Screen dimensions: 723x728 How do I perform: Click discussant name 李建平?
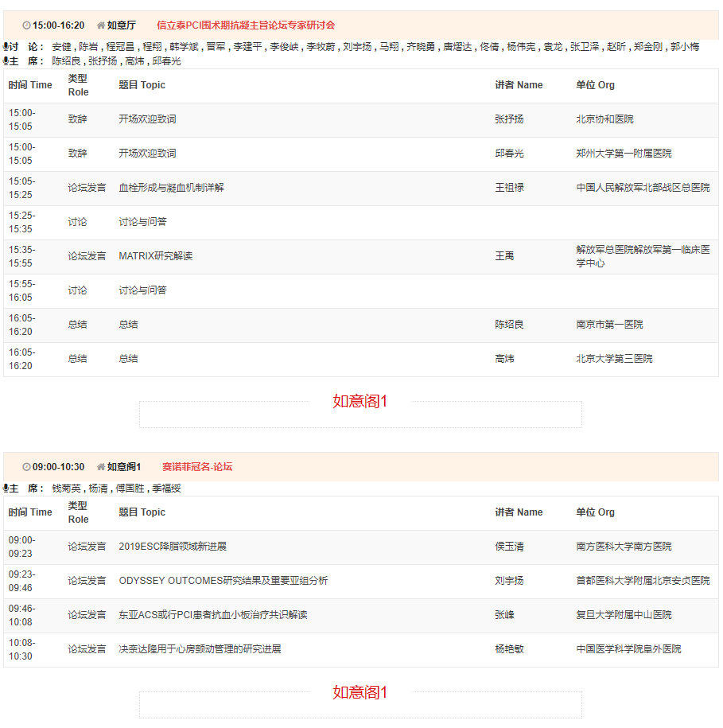[247, 46]
